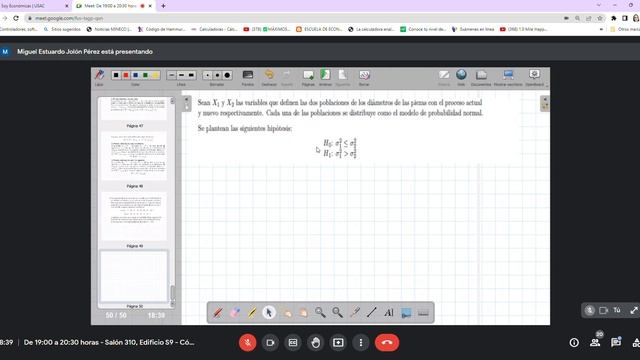Select the small eraser size
Screen dimensions: 640x360
pyautogui.click(x=207, y=75)
